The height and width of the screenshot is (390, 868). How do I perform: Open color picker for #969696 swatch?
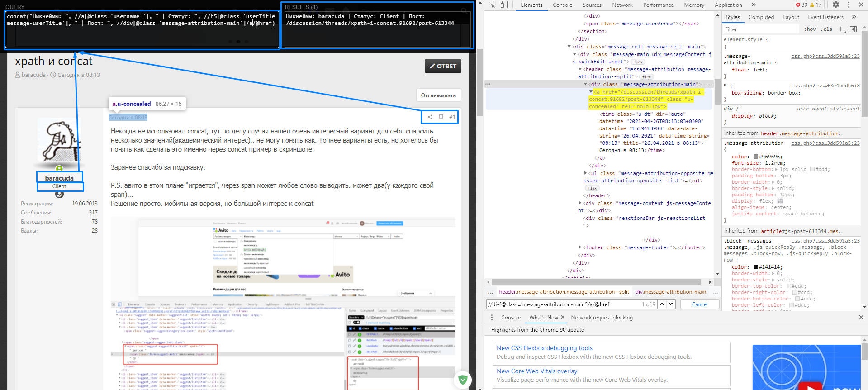pos(756,157)
